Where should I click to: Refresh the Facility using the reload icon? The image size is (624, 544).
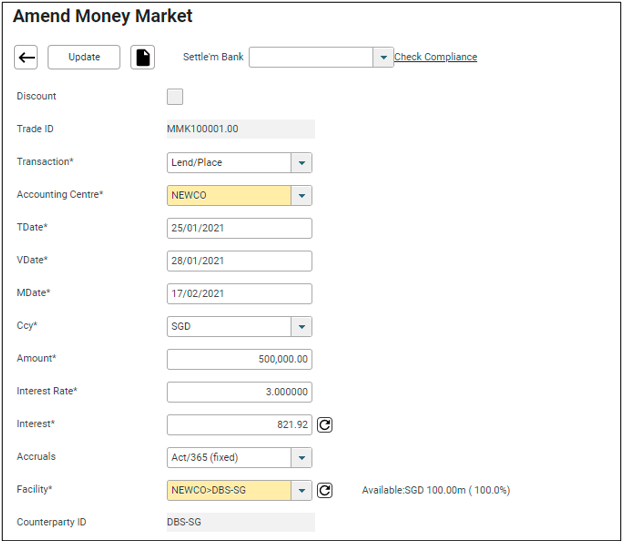[325, 490]
